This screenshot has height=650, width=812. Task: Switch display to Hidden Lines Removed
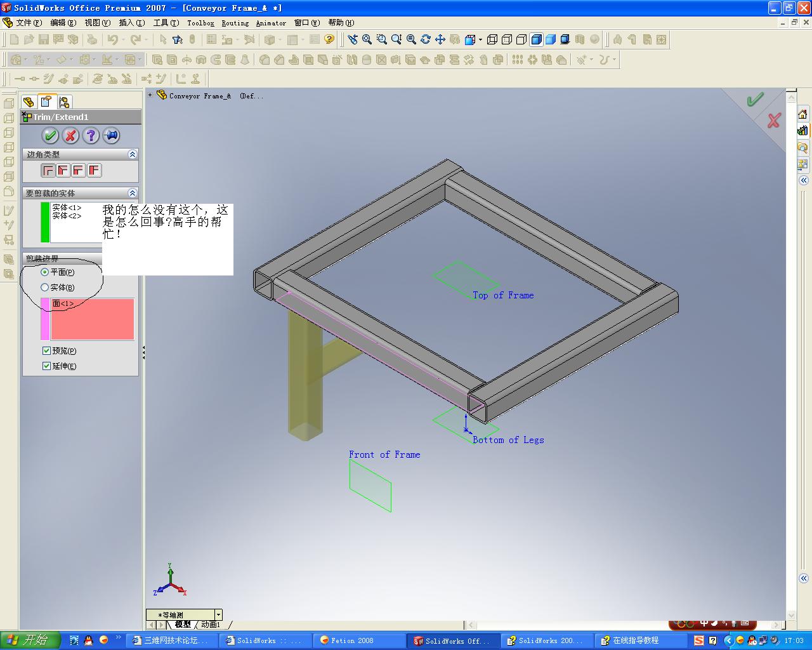tap(521, 40)
